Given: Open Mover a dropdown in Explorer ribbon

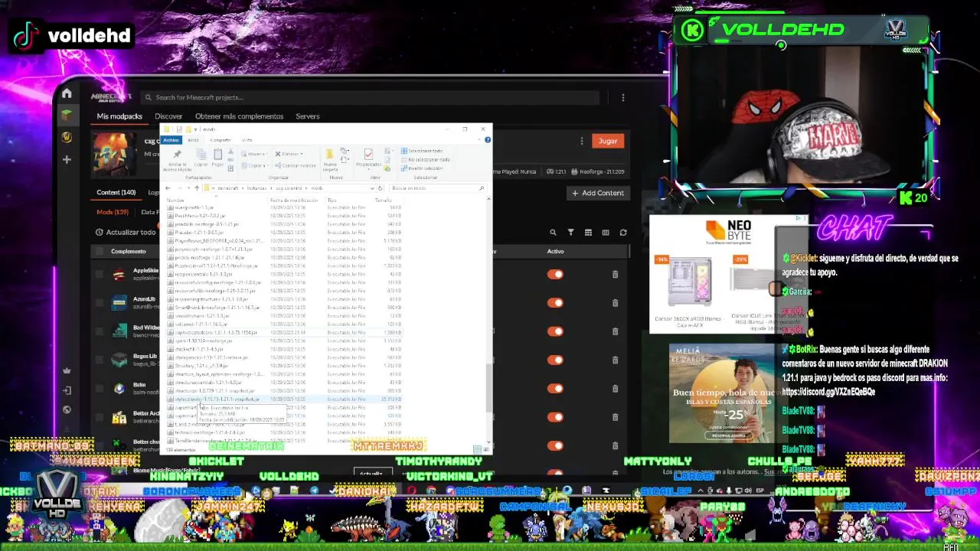Looking at the screenshot, I should click(x=255, y=154).
